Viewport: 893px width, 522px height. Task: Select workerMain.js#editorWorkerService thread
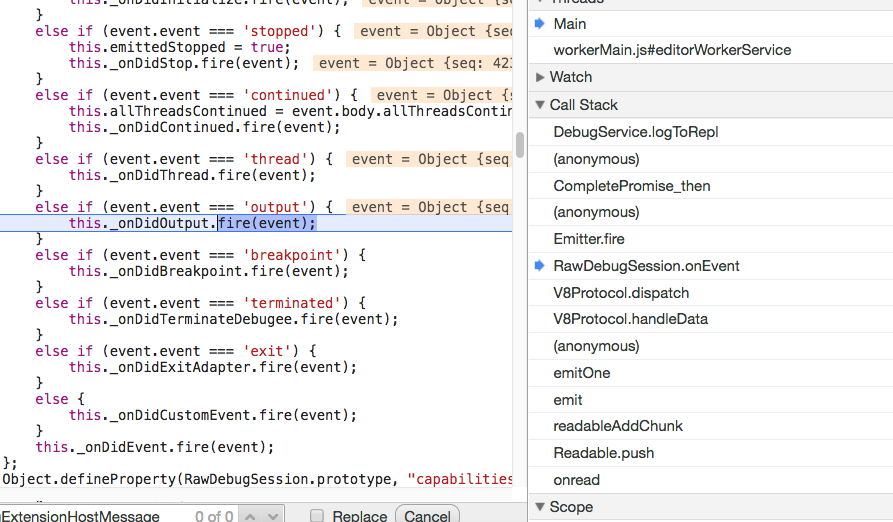(711, 50)
